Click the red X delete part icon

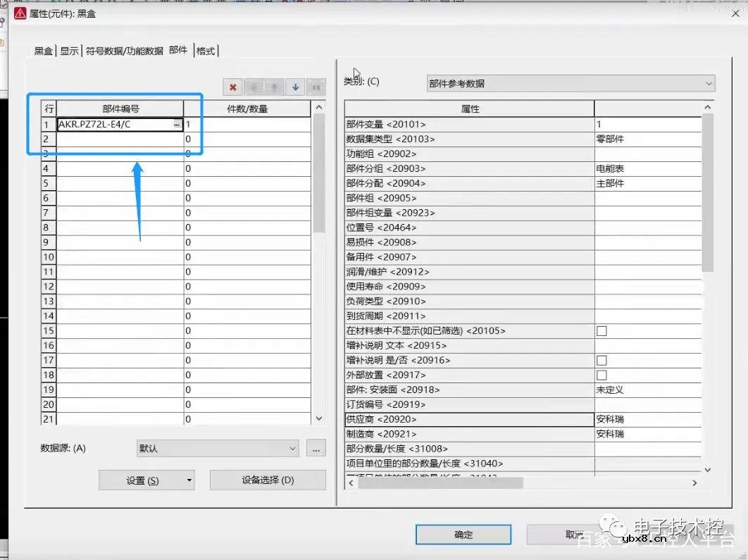click(x=232, y=87)
